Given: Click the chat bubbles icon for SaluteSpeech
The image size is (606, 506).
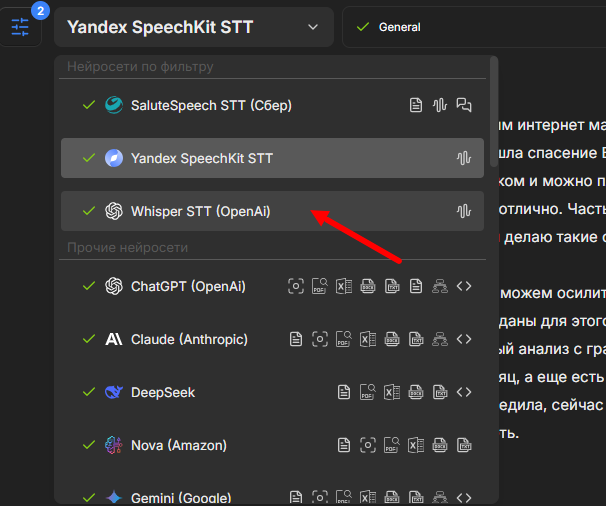Looking at the screenshot, I should coord(464,105).
